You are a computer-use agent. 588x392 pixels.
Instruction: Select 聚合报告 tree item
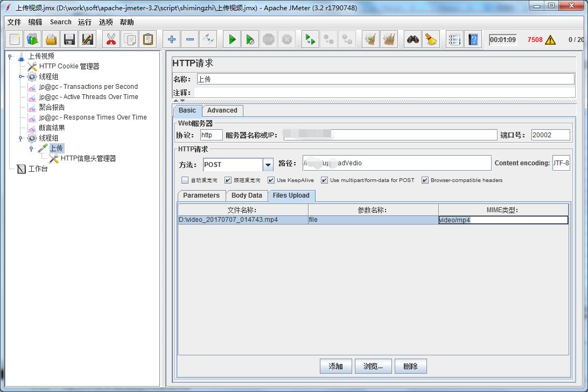(52, 107)
